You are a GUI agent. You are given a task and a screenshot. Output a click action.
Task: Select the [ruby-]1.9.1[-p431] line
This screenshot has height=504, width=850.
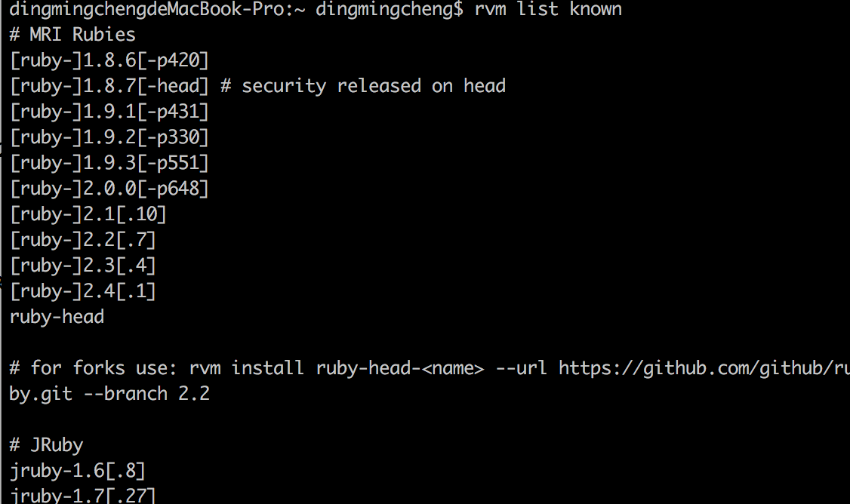(109, 112)
